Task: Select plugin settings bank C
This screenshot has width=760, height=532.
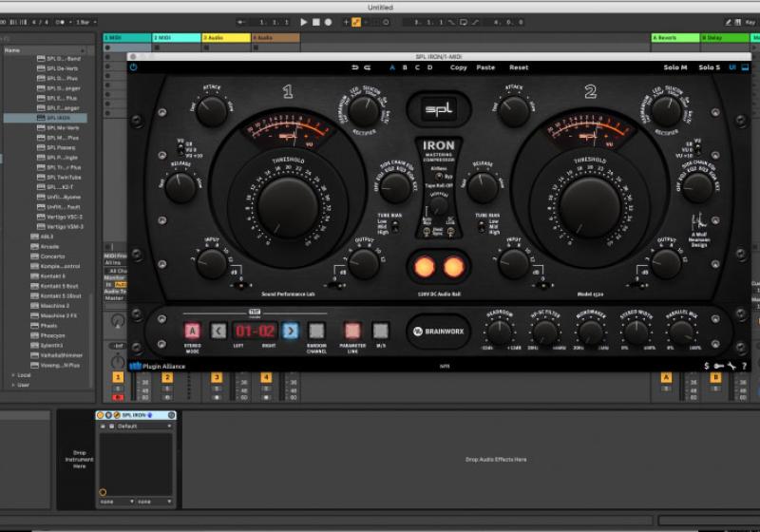Action: [x=417, y=67]
